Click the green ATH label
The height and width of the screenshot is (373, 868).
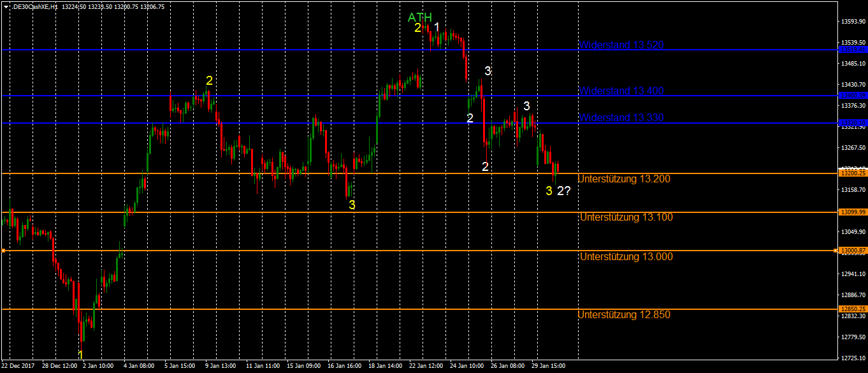(420, 17)
